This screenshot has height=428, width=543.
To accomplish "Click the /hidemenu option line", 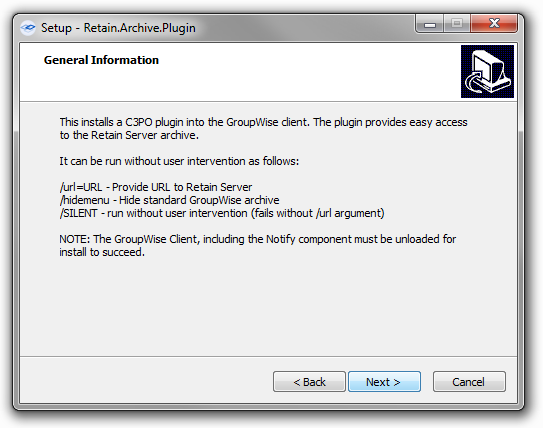I will point(169,200).
